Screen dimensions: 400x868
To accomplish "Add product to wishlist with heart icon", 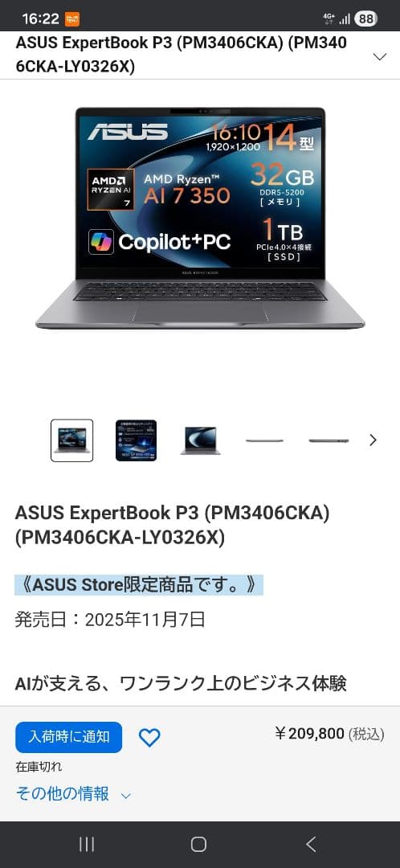I will pyautogui.click(x=149, y=737).
